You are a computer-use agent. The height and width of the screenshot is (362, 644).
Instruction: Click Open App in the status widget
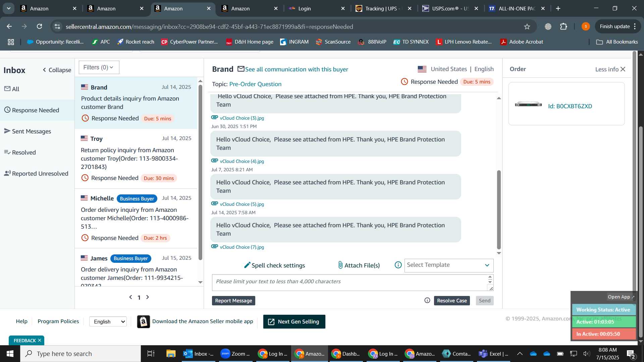pyautogui.click(x=621, y=297)
